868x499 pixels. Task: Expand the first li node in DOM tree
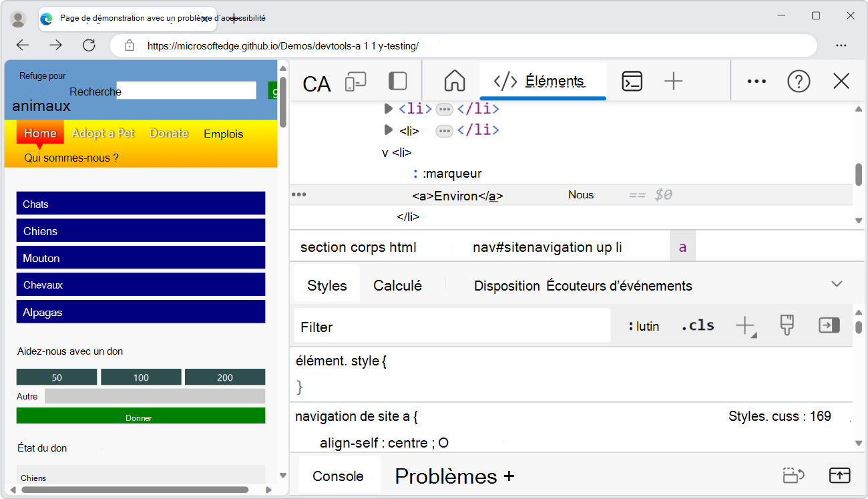(x=389, y=109)
